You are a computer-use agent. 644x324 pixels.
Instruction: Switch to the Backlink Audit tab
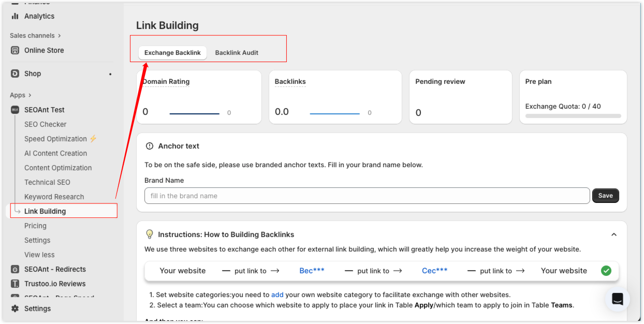[237, 53]
